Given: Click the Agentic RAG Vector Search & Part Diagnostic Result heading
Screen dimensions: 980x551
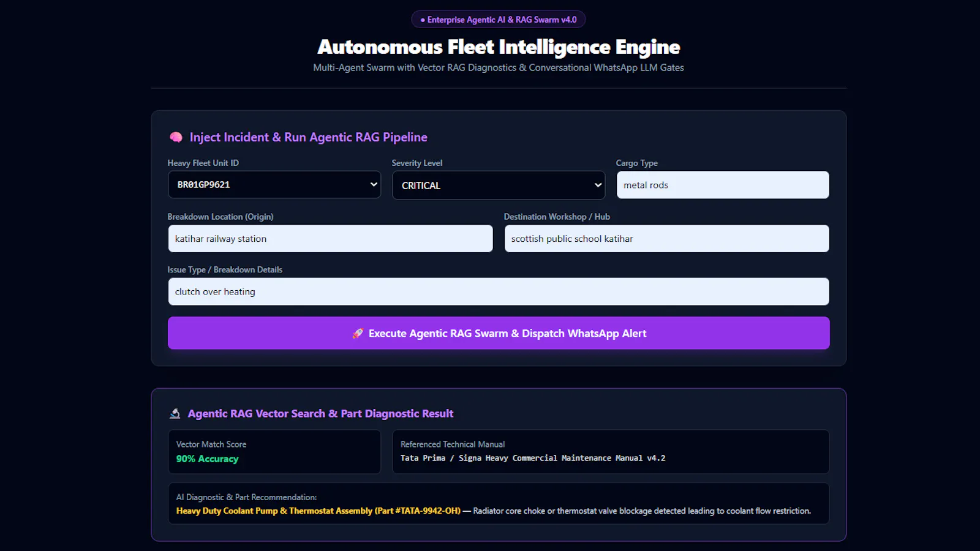Looking at the screenshot, I should [x=321, y=414].
